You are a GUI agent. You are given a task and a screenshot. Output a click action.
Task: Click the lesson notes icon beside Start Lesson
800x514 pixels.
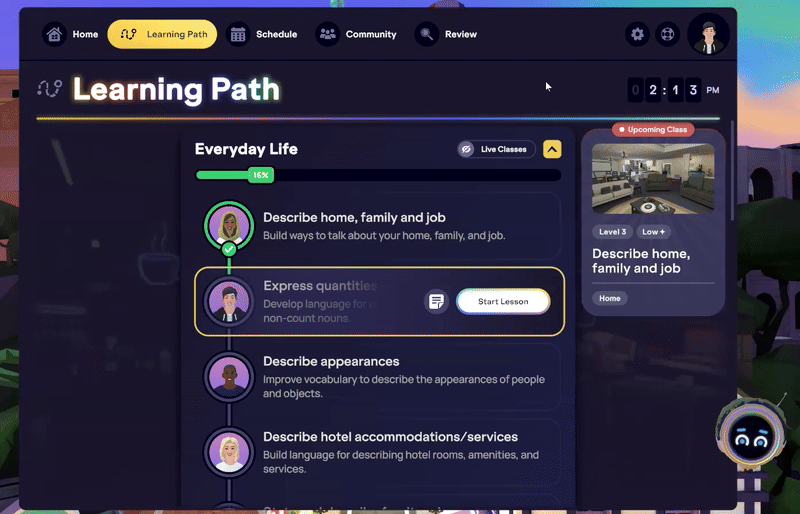tap(436, 301)
